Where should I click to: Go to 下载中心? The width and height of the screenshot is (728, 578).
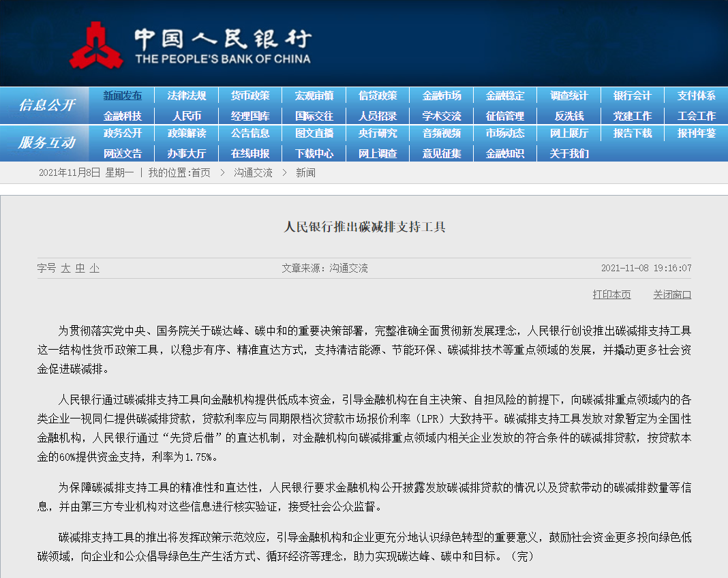point(314,153)
